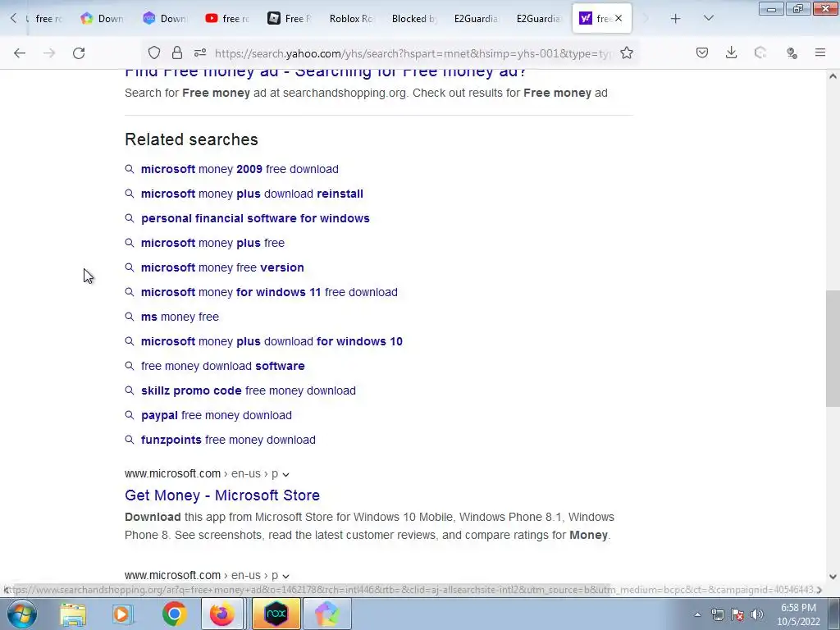Viewport: 840px width, 630px height.
Task: Click scrollbar up arrow
Action: (833, 76)
